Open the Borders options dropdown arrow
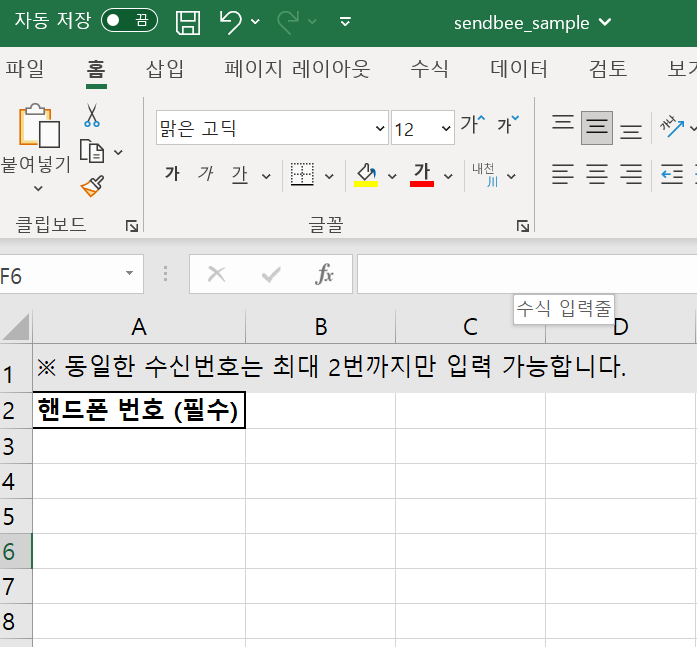Screen dimensions: 697x647 [329, 176]
